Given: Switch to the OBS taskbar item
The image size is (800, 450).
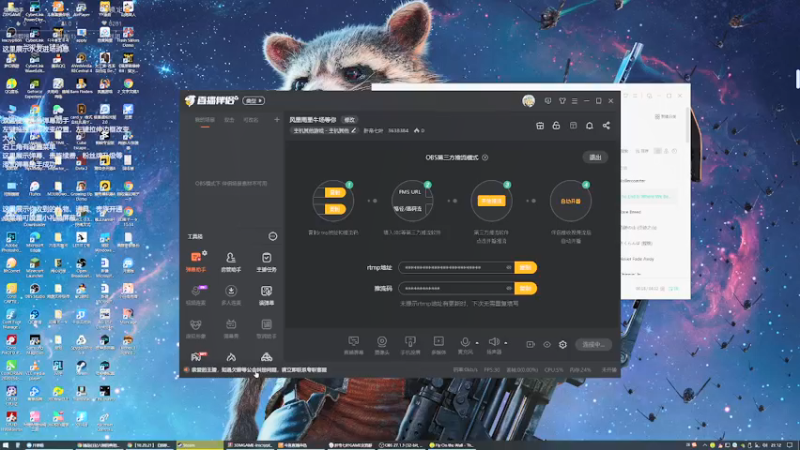Looking at the screenshot, I should (401, 445).
